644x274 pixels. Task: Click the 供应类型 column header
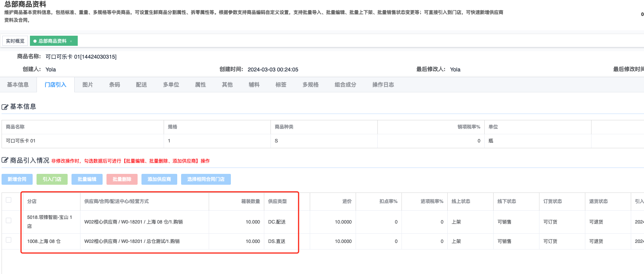[277, 201]
